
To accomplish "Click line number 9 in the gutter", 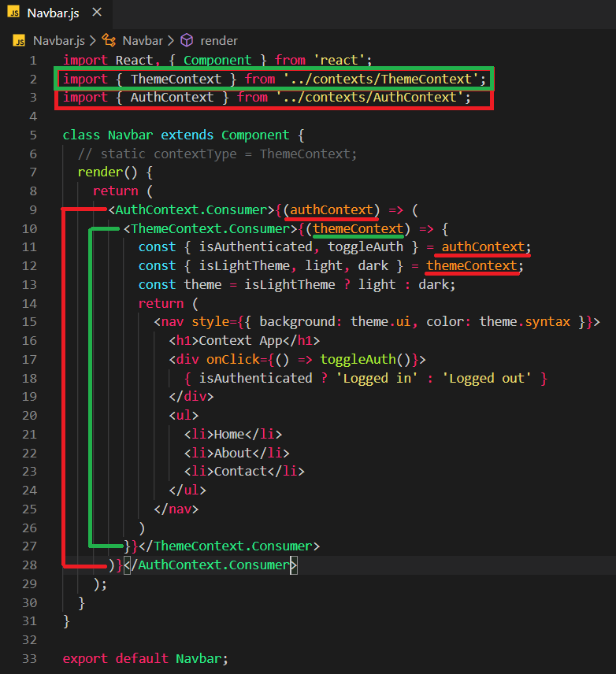I will click(x=32, y=209).
